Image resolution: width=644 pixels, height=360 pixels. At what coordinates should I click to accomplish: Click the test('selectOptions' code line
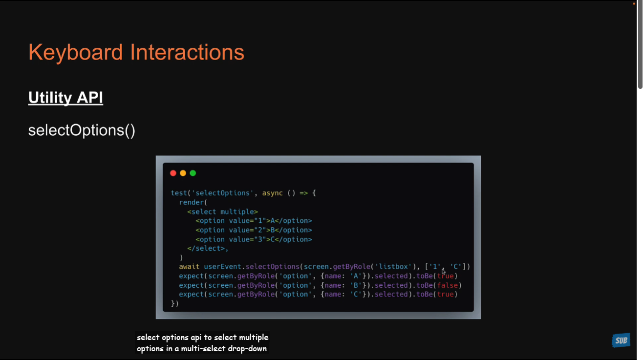coord(243,193)
